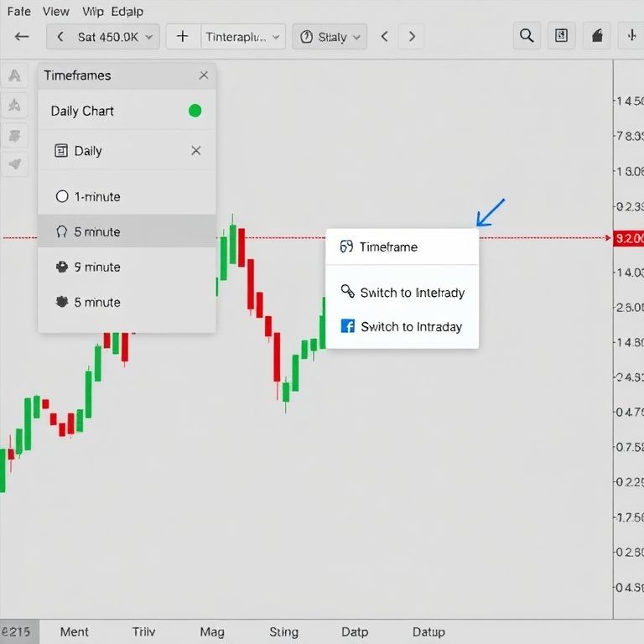The height and width of the screenshot is (644, 644).
Task: Click the clock icon in the Staly dropdown
Action: (x=306, y=37)
